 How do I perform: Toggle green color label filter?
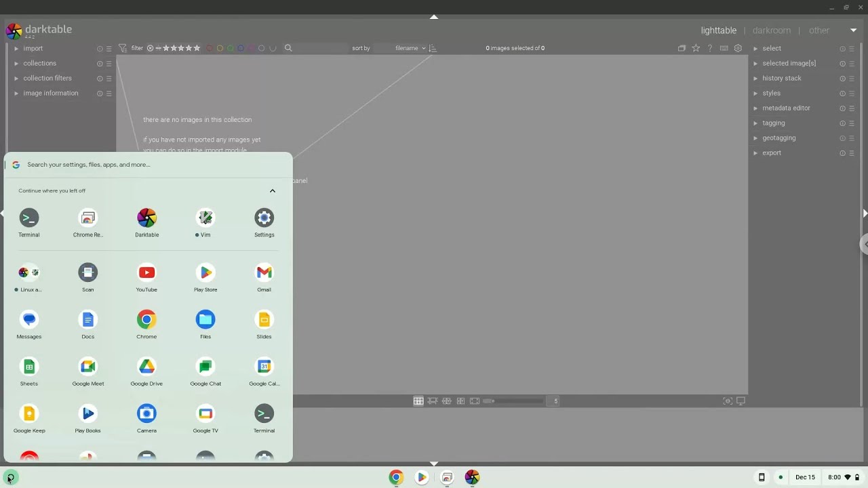230,48
